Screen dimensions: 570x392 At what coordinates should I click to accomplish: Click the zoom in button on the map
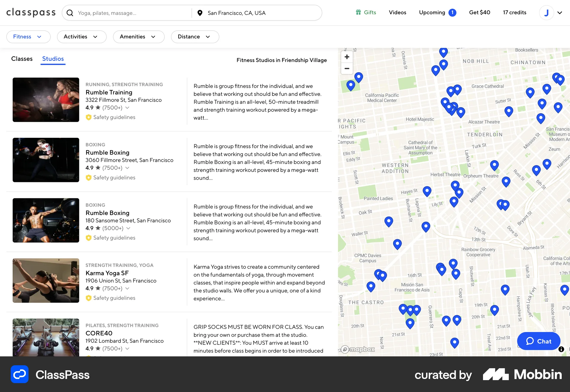347,57
